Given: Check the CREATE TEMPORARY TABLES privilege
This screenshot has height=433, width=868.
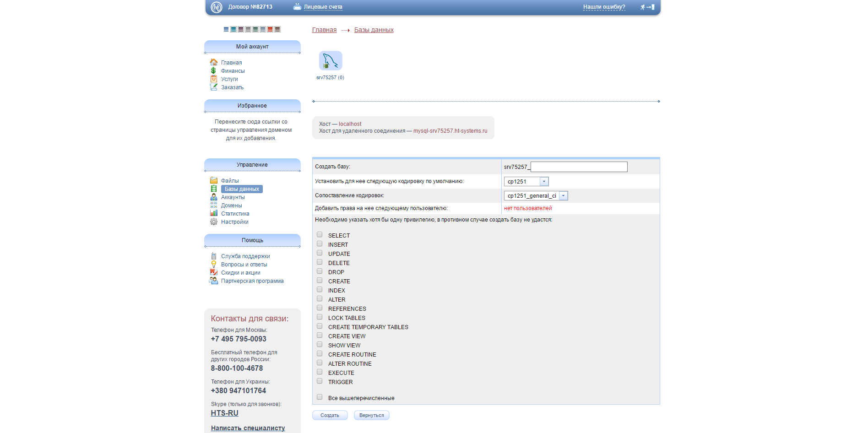Looking at the screenshot, I should click(320, 326).
